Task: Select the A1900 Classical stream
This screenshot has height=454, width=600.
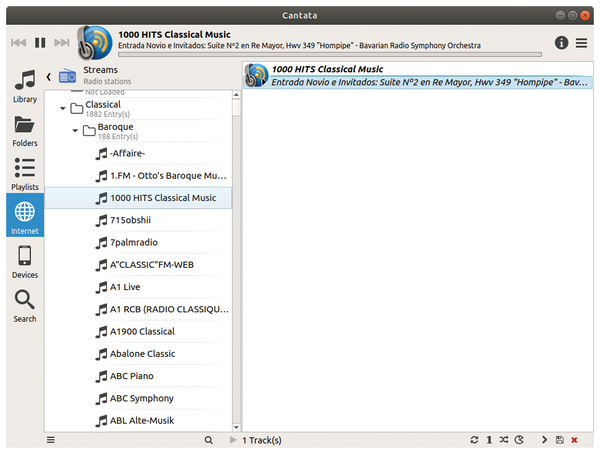Action: (x=138, y=332)
